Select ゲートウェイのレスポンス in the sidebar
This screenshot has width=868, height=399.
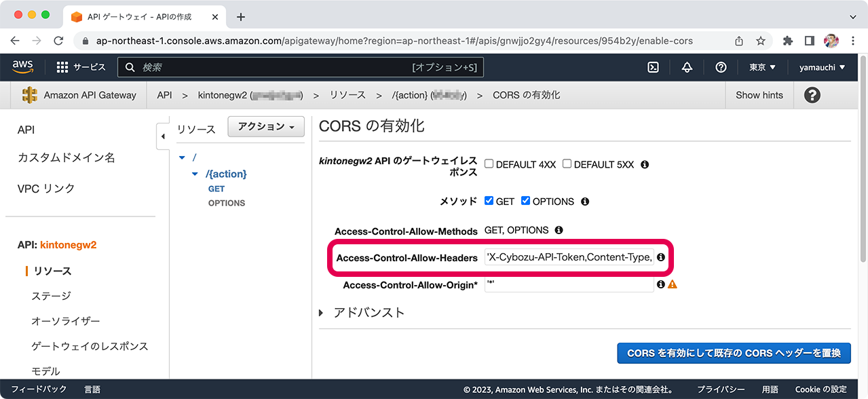pos(90,346)
